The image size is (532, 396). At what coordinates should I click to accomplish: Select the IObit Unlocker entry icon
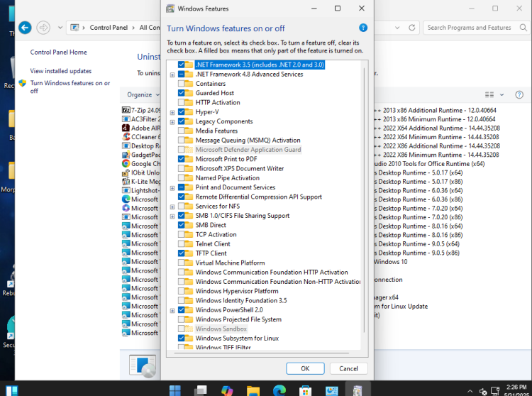click(x=126, y=172)
